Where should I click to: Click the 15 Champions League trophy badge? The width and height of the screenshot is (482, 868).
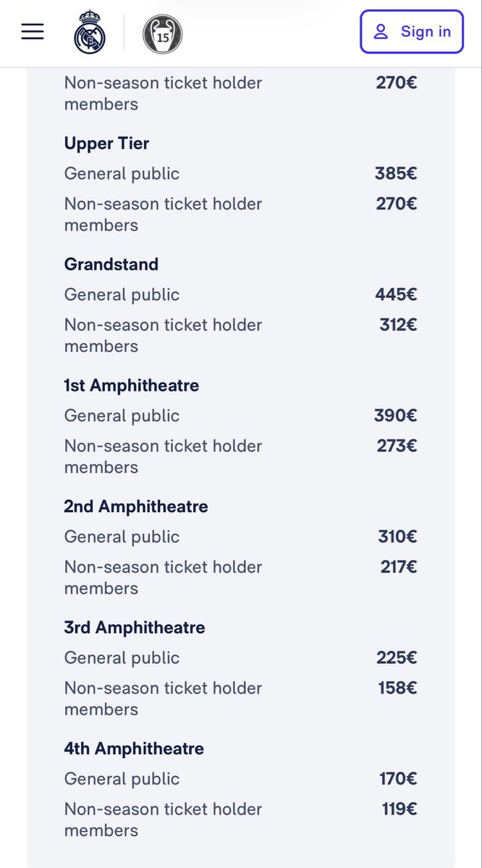[162, 33]
